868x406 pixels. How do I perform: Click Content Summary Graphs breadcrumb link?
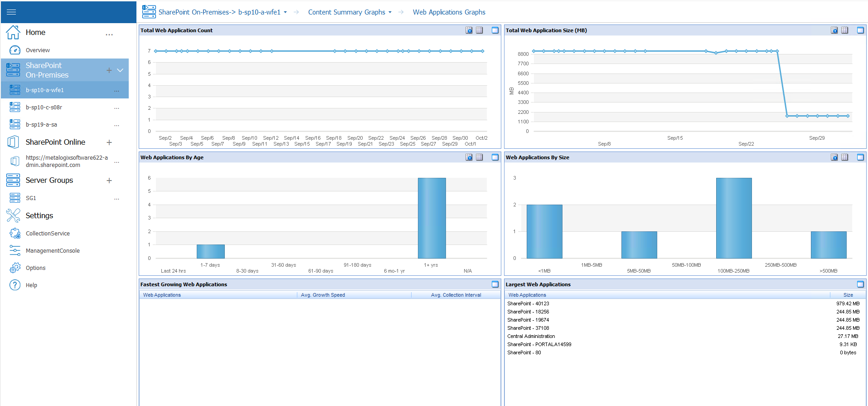click(347, 12)
